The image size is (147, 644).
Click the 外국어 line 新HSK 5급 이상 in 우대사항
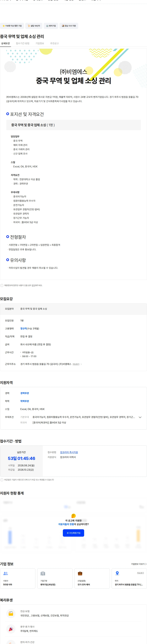click(x=26, y=222)
